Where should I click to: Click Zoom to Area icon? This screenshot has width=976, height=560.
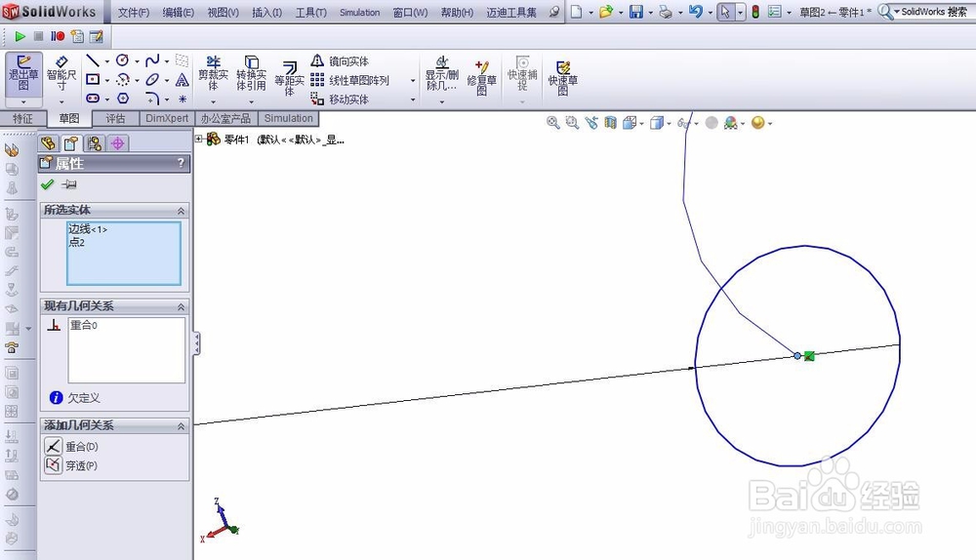coord(572,123)
